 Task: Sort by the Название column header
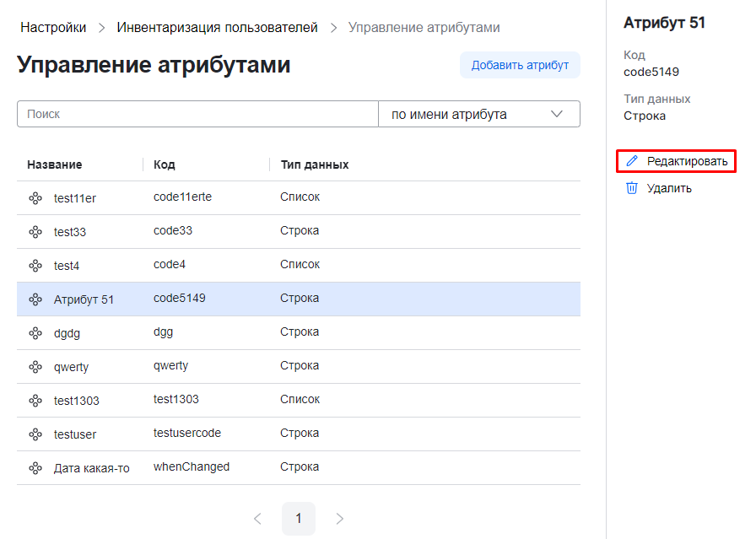[55, 164]
